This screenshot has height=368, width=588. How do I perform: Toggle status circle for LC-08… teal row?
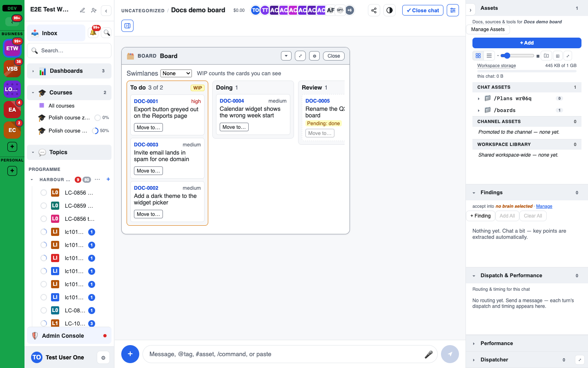click(44, 310)
